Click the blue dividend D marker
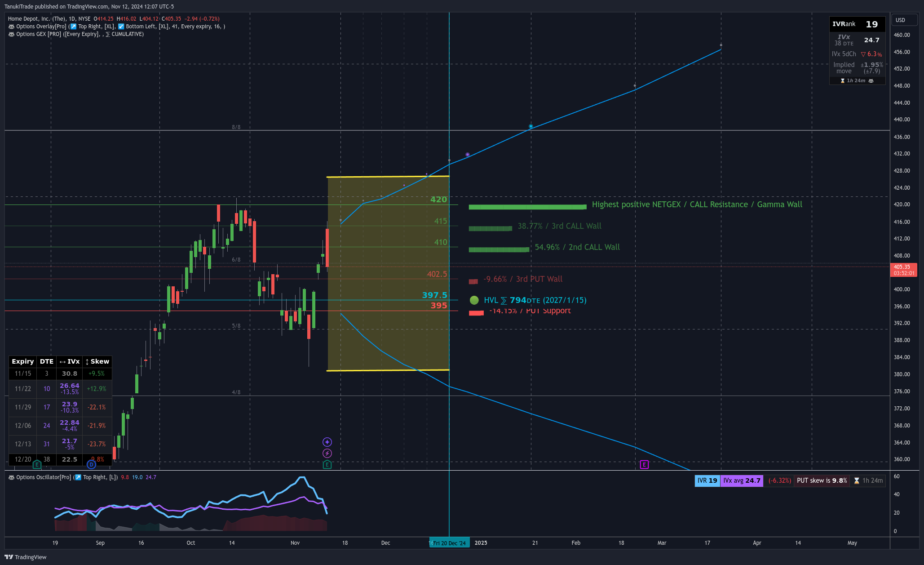The image size is (924, 565). tap(91, 464)
